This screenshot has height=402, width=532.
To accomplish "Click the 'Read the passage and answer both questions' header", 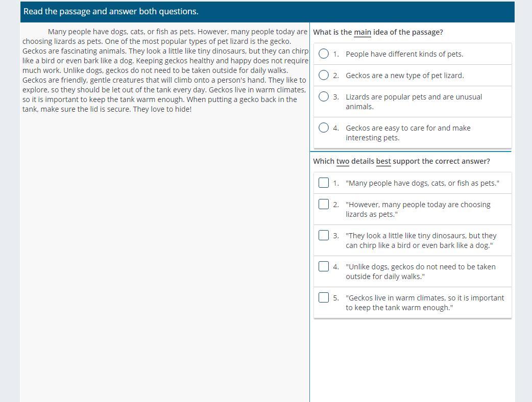I will point(111,11).
